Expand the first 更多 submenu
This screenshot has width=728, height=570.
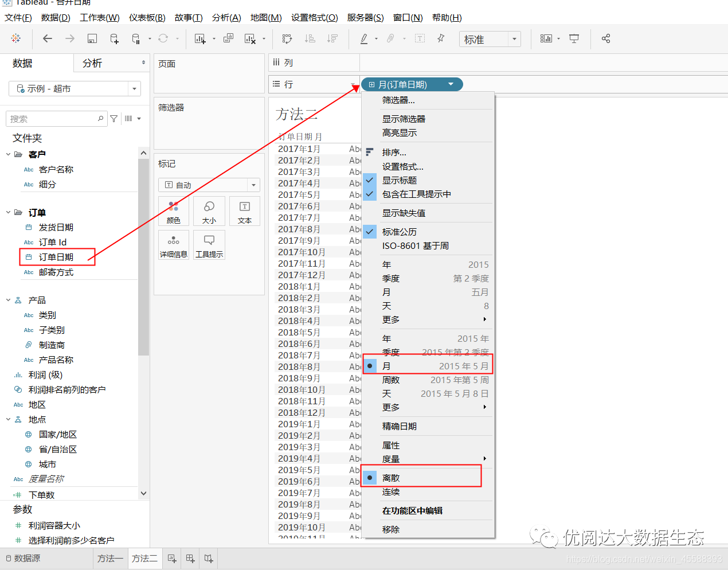tap(428, 319)
